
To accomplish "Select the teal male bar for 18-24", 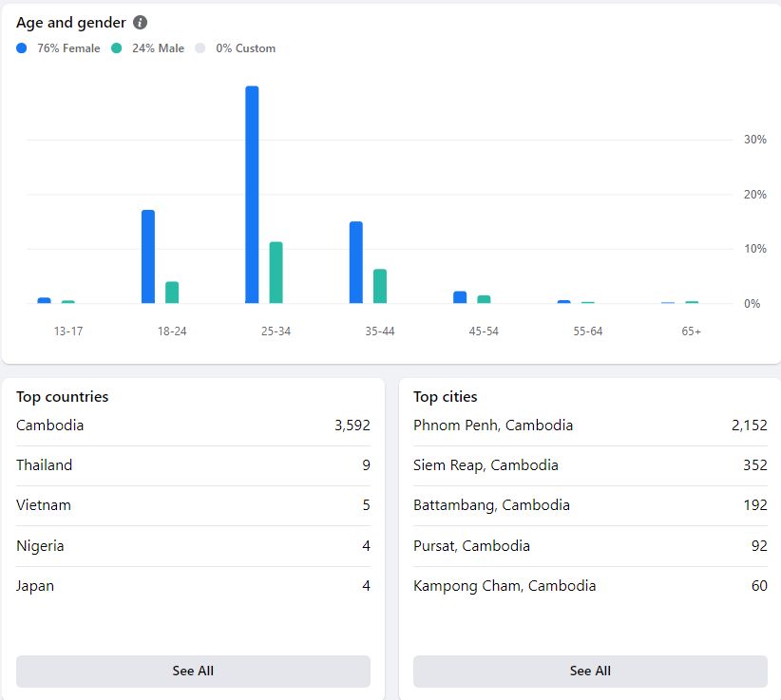I will tap(172, 293).
